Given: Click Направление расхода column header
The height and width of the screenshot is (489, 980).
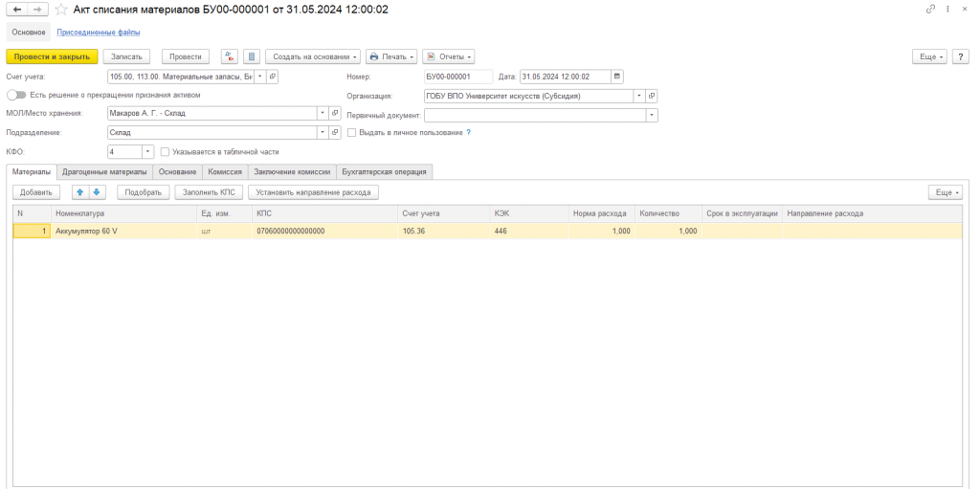Looking at the screenshot, I should 872,213.
